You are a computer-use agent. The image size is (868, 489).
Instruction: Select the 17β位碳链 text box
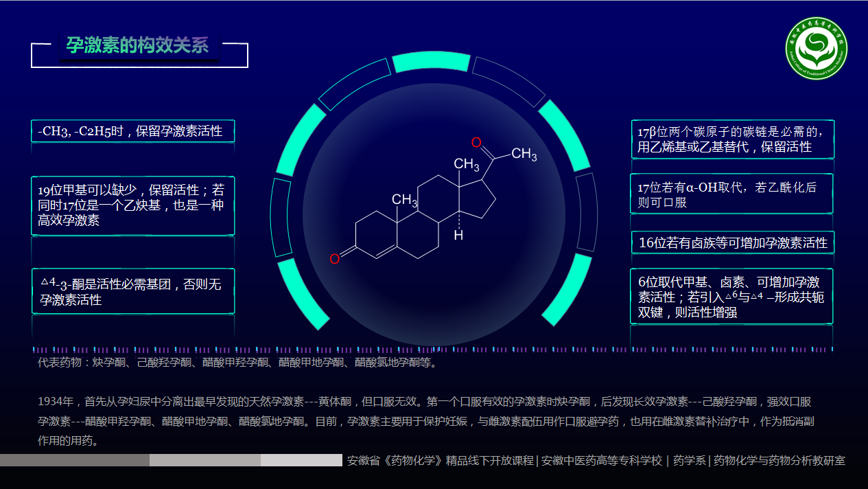coord(731,139)
